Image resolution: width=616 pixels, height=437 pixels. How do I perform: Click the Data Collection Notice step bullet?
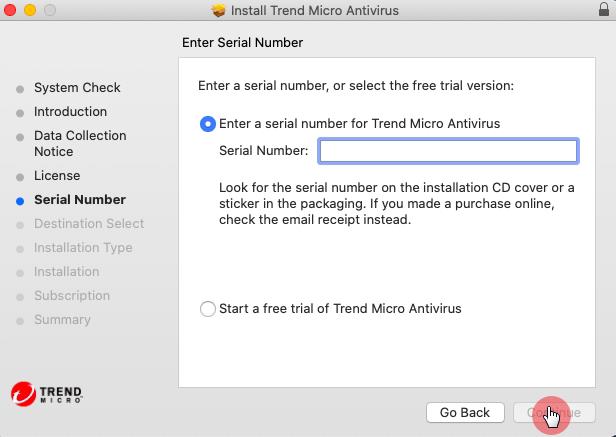pos(20,137)
